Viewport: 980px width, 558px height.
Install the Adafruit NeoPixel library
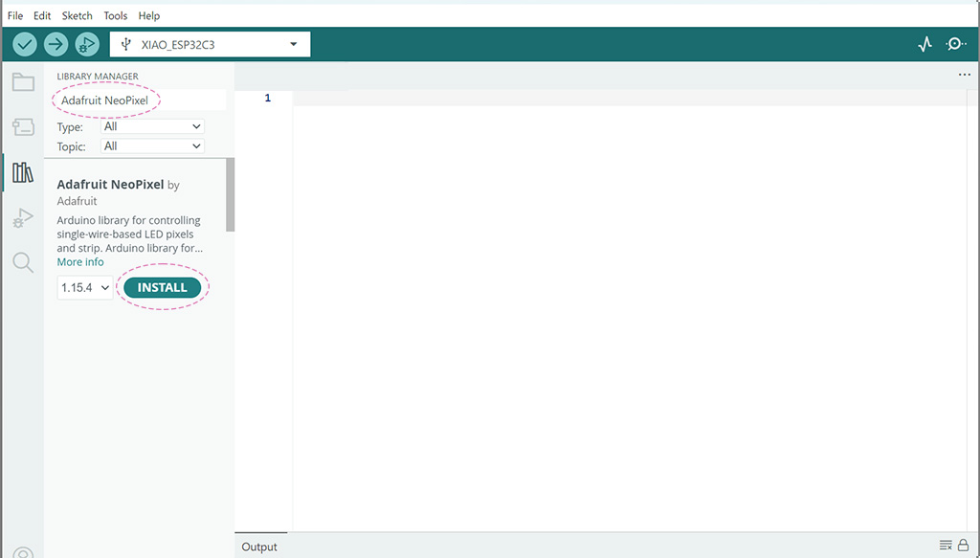point(163,287)
